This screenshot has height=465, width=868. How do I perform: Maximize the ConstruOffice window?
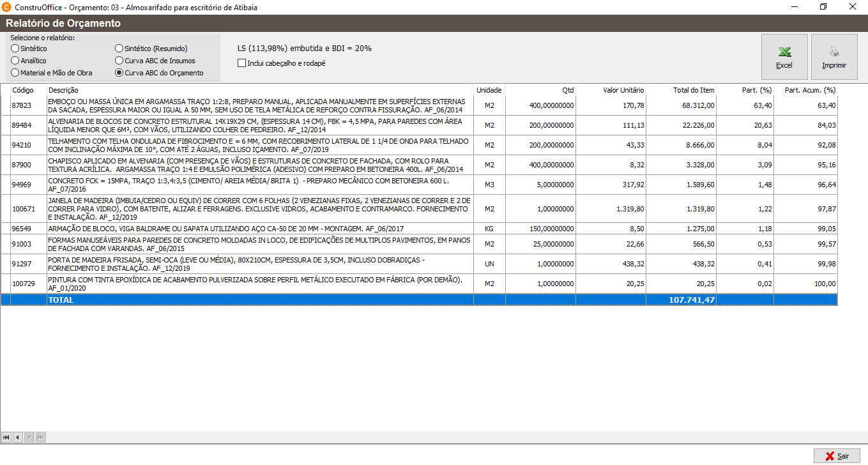pyautogui.click(x=823, y=7)
